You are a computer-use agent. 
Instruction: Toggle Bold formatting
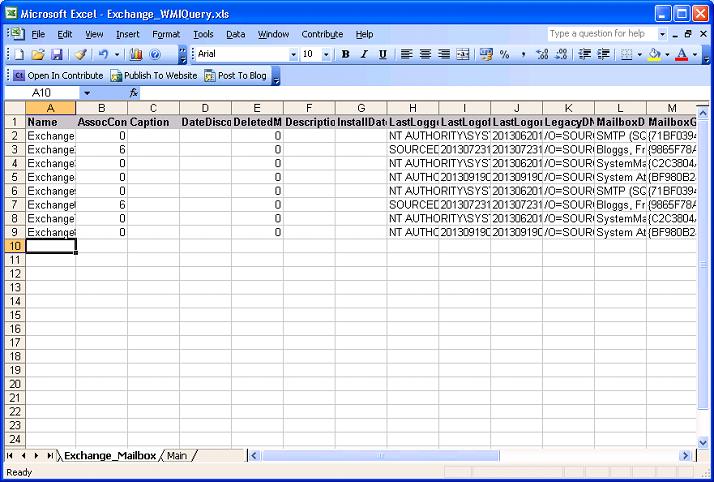[x=345, y=54]
